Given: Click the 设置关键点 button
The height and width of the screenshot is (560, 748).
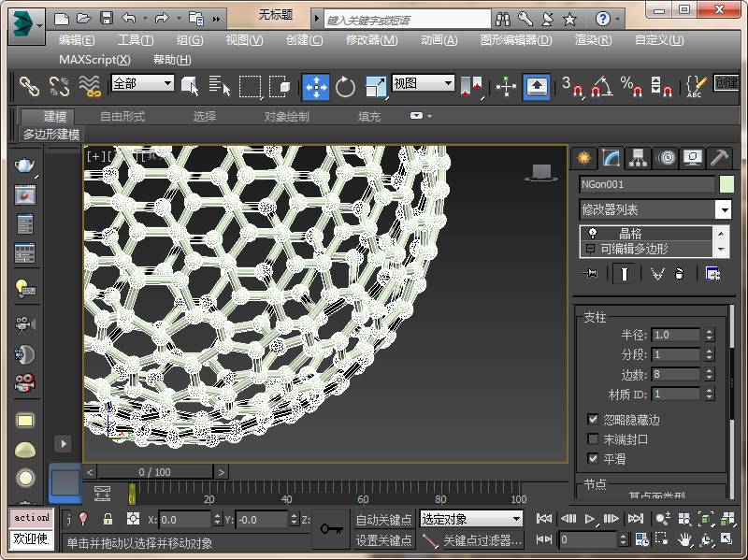Looking at the screenshot, I should 384,540.
